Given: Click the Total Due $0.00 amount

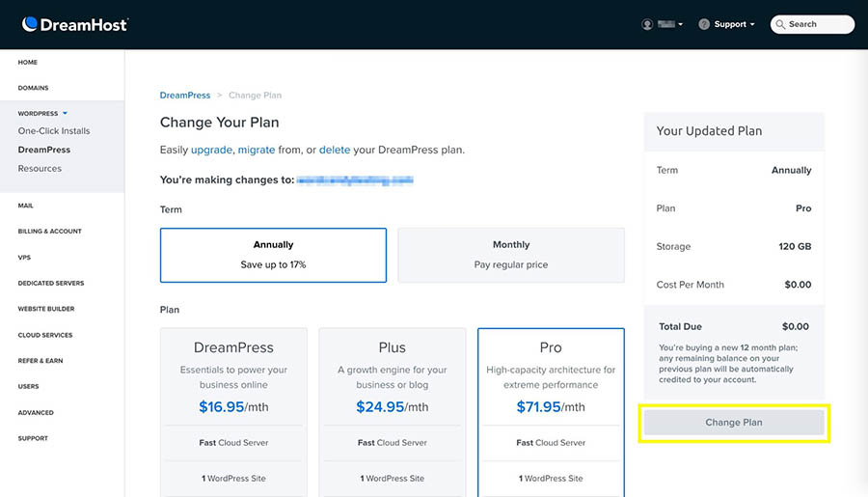Looking at the screenshot, I should pyautogui.click(x=796, y=326).
